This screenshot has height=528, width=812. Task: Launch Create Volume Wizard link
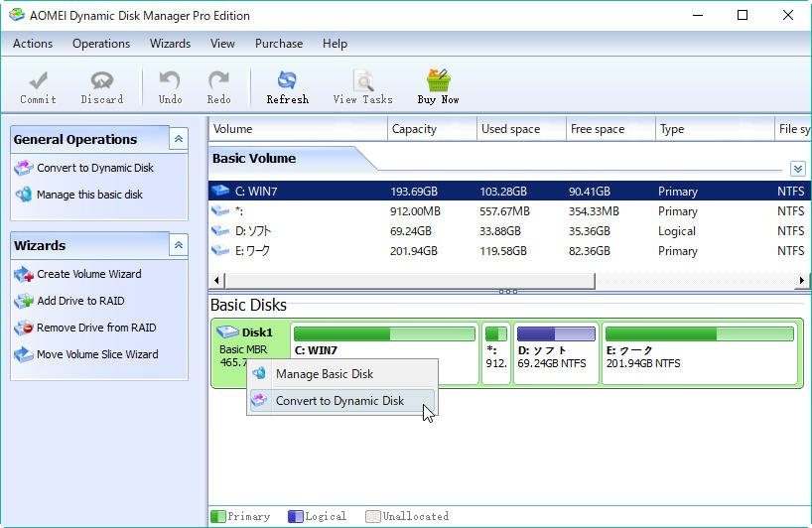89,274
